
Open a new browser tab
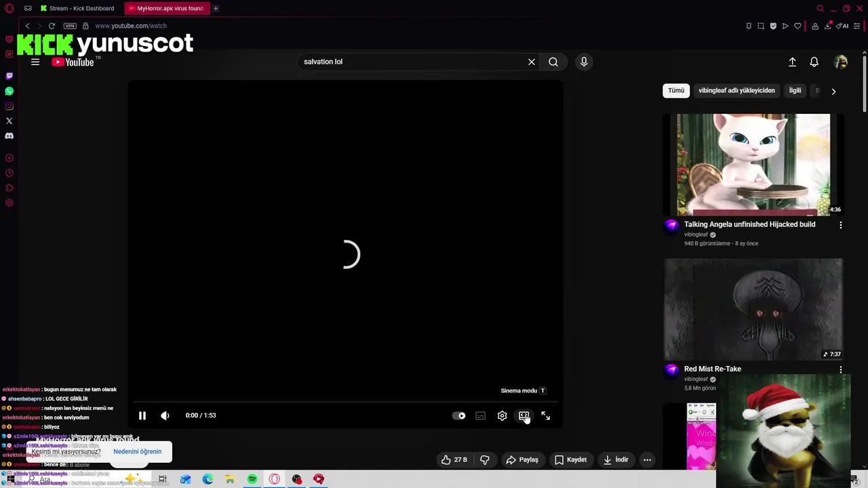coord(216,8)
